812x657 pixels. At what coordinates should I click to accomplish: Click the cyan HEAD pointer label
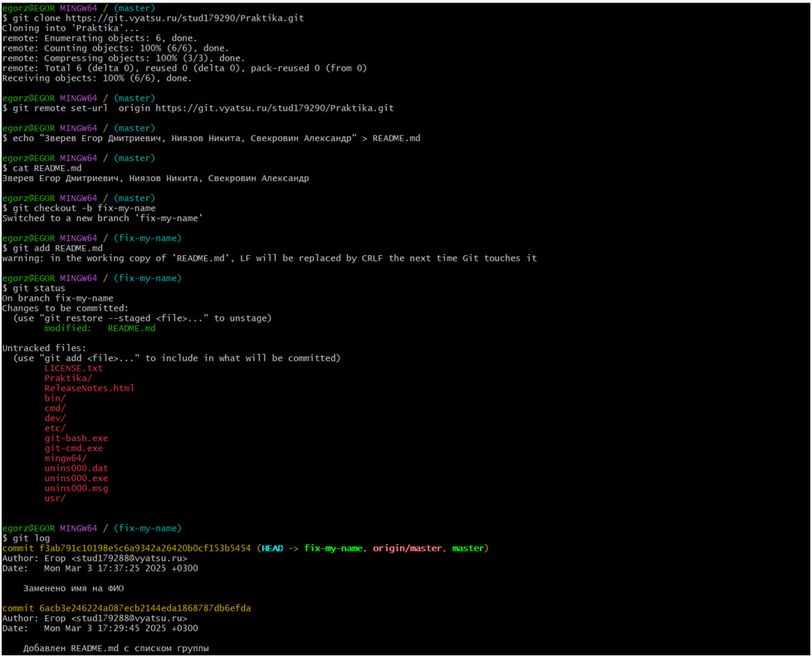point(272,548)
